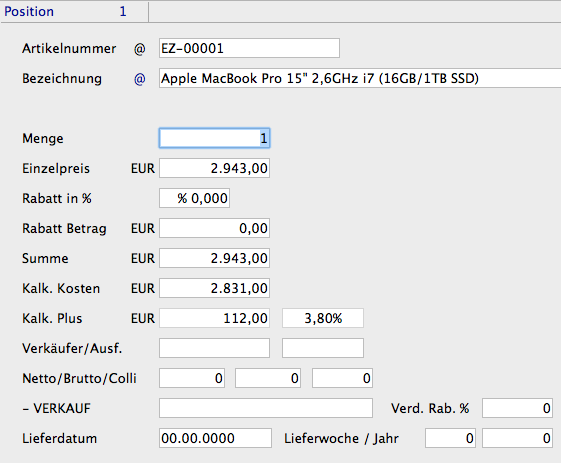Image resolution: width=561 pixels, height=463 pixels.
Task: Click the Lieferdatum field 00.00.0000
Action: pos(215,438)
